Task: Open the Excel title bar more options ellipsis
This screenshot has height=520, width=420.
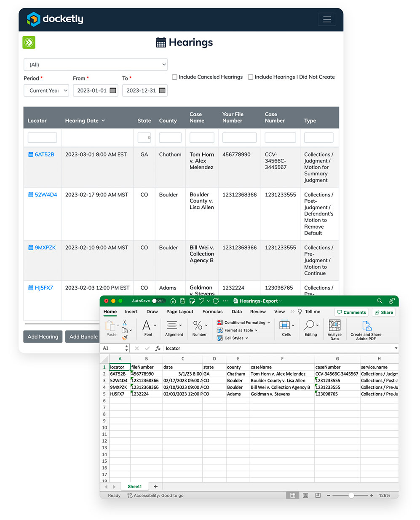Action: (225, 301)
